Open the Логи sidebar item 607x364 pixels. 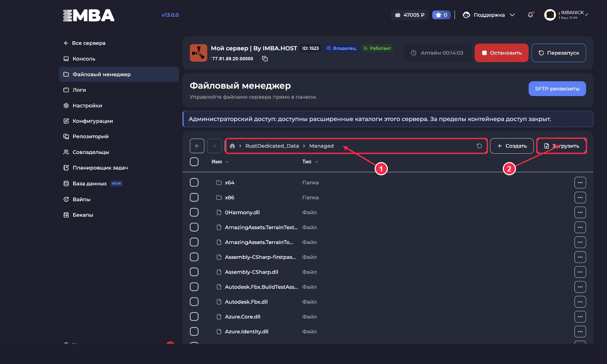point(119,90)
